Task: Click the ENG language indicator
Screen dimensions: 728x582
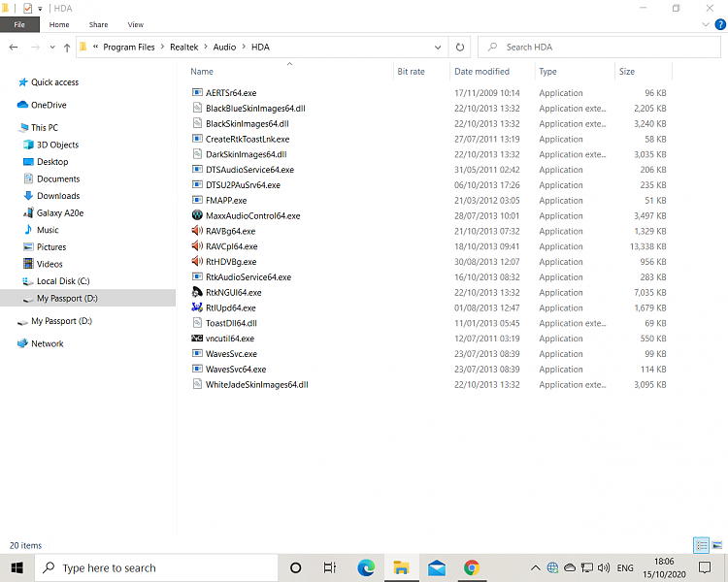Action: click(x=625, y=567)
